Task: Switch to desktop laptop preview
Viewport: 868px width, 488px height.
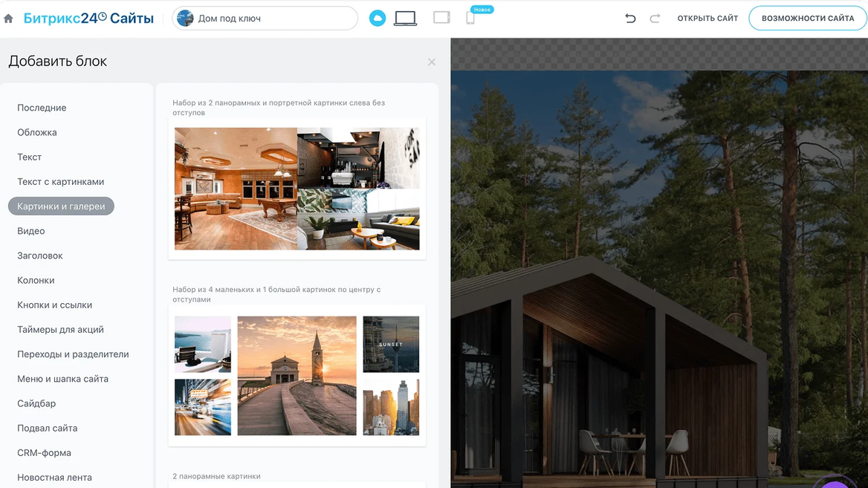Action: (405, 19)
